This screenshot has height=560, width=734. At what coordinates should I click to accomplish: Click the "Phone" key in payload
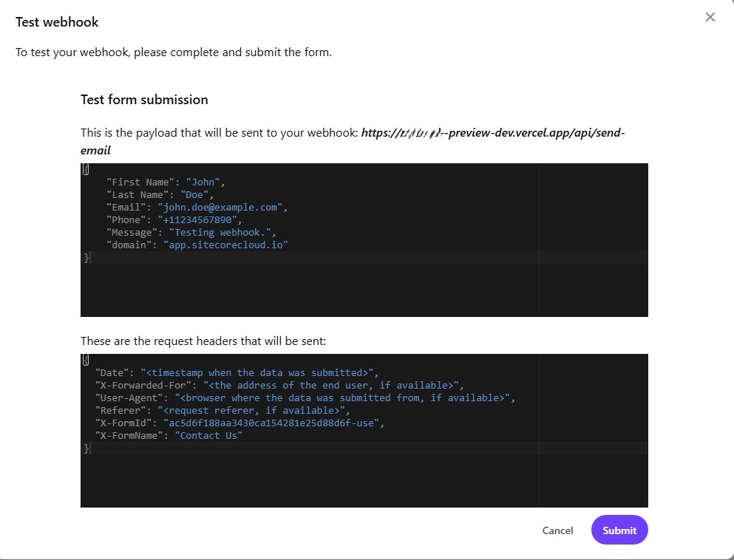coord(126,220)
